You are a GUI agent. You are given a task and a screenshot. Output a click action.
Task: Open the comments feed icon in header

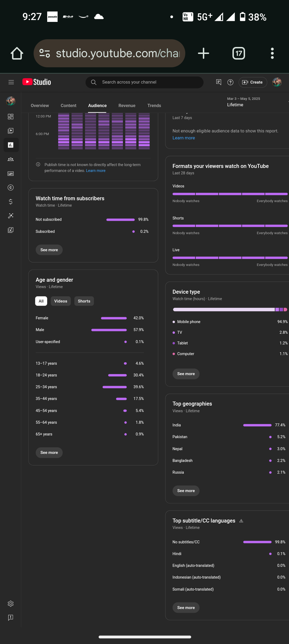[x=219, y=82]
